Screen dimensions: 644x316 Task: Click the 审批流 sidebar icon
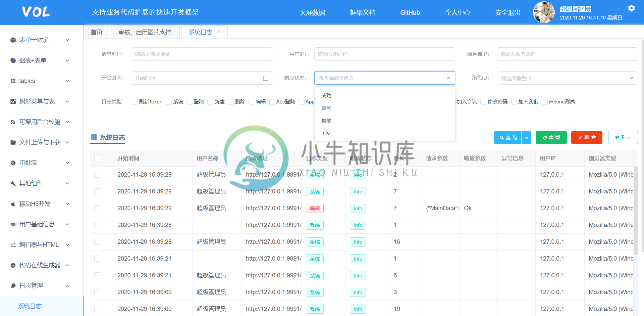tap(13, 163)
